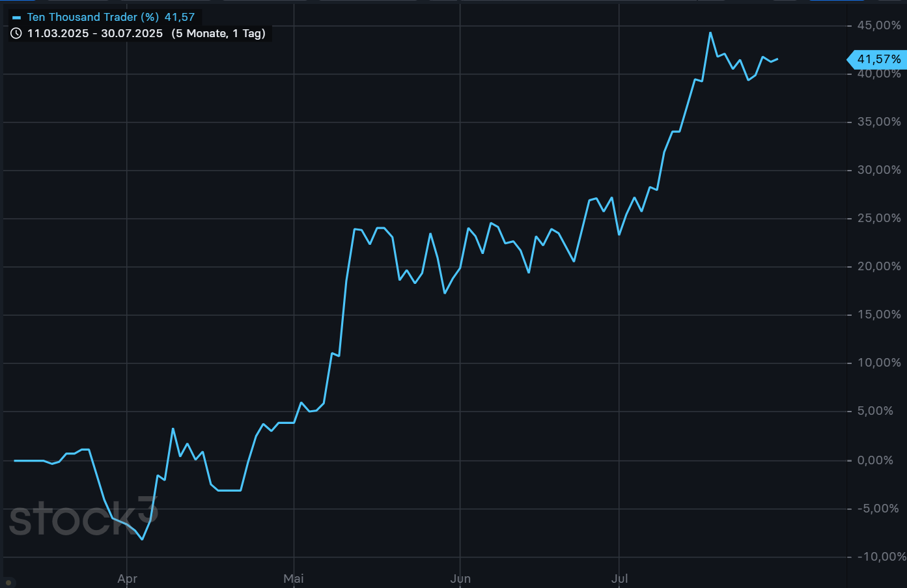This screenshot has height=588, width=907.
Task: Click the duration text (5 Monate, 1 Tag)
Action: click(x=219, y=33)
